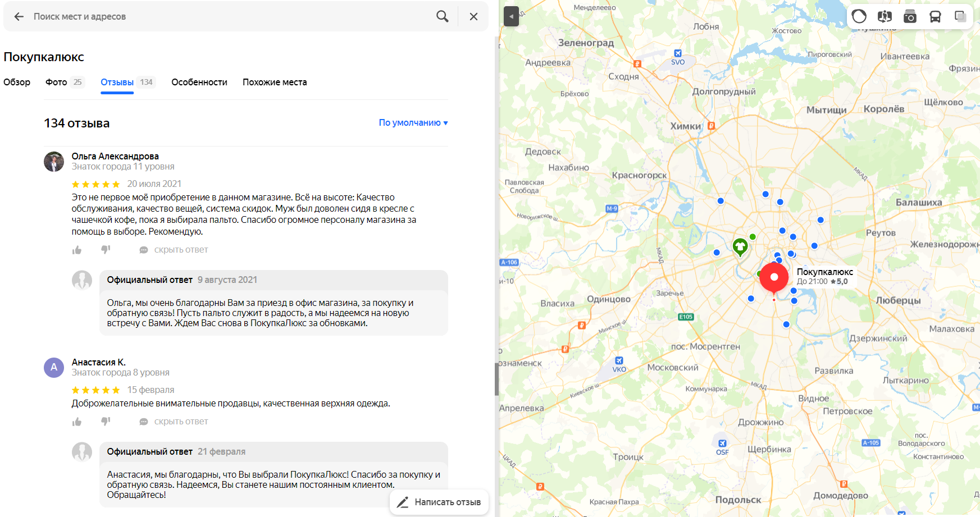Click Одинцово on the map
Screen dimensions: 980x517
[x=609, y=299]
